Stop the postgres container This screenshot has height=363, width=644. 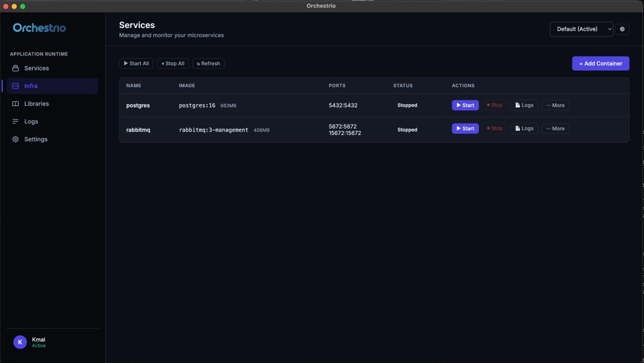(x=495, y=105)
